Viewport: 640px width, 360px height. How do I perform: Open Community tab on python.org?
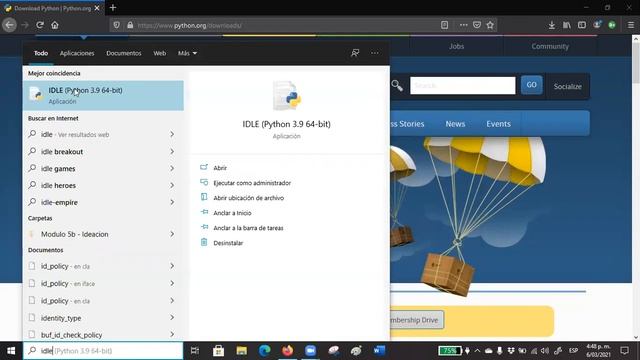click(550, 47)
